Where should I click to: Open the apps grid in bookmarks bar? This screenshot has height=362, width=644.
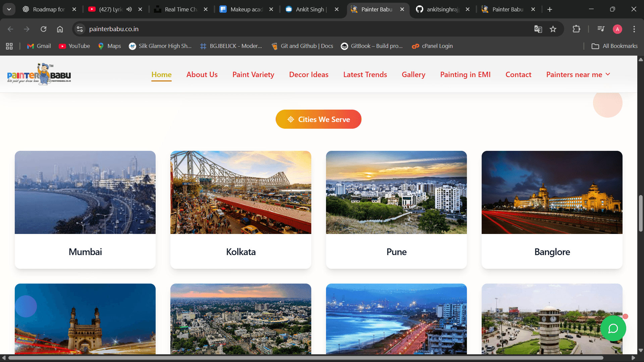coord(9,46)
